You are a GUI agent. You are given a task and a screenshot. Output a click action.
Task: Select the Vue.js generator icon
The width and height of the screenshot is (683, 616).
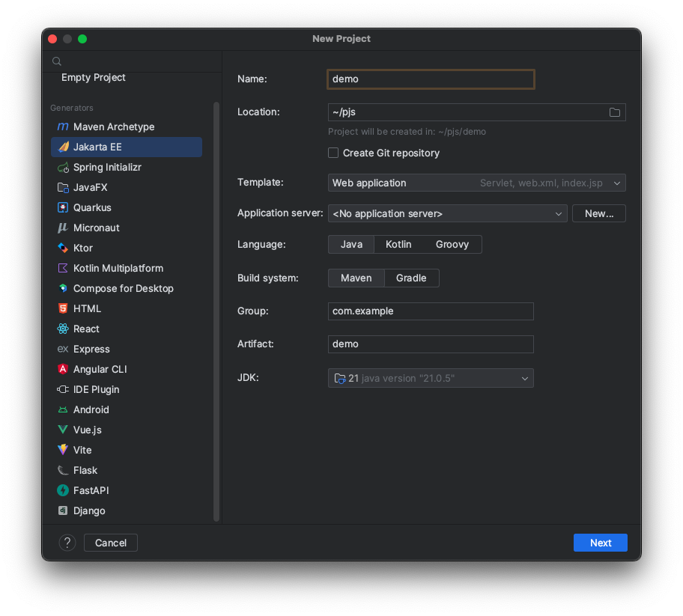click(x=64, y=430)
